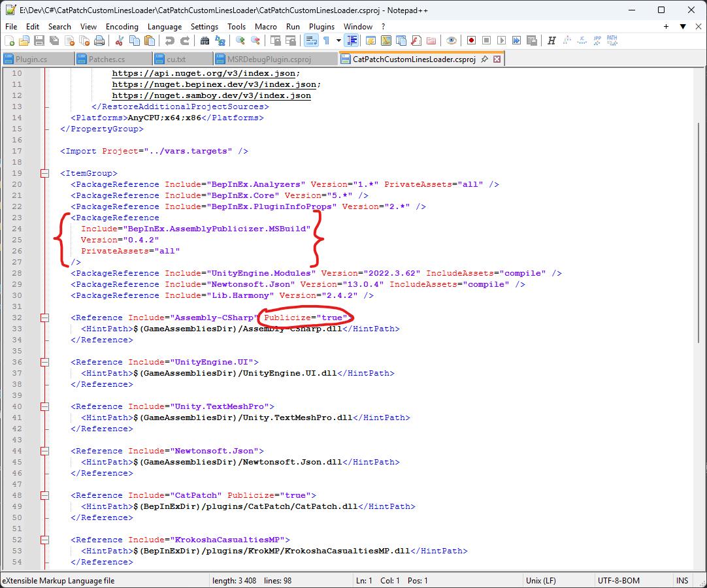Show Document Map panel
The width and height of the screenshot is (707, 588).
(386, 41)
